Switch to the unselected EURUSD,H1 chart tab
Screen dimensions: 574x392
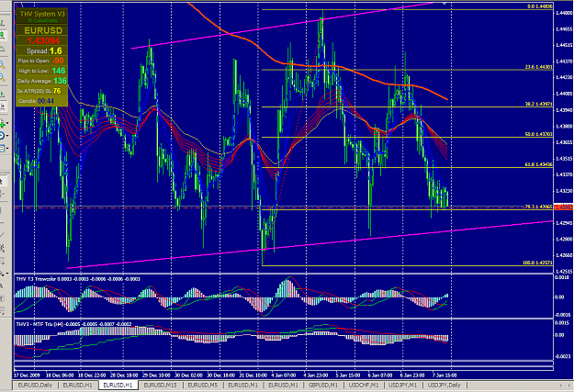tap(77, 385)
